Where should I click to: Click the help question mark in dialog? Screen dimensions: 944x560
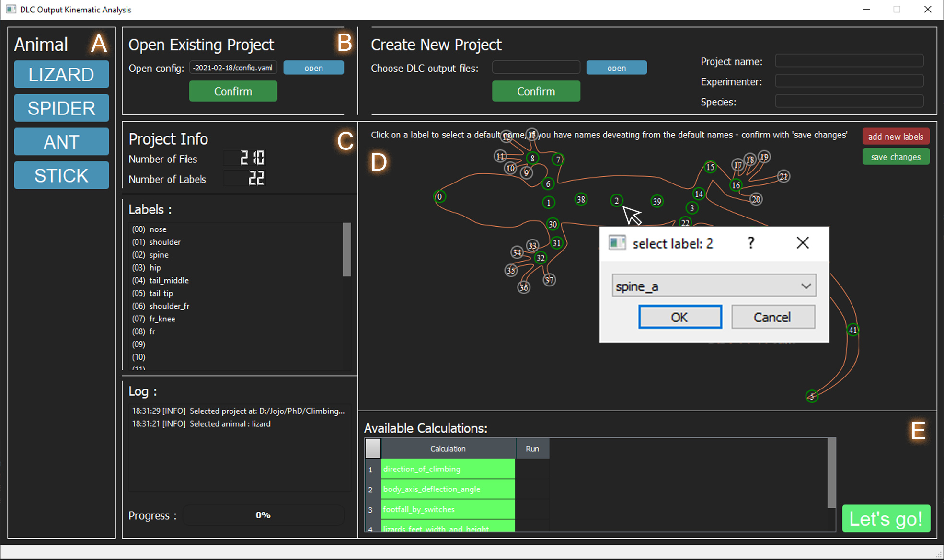(751, 243)
